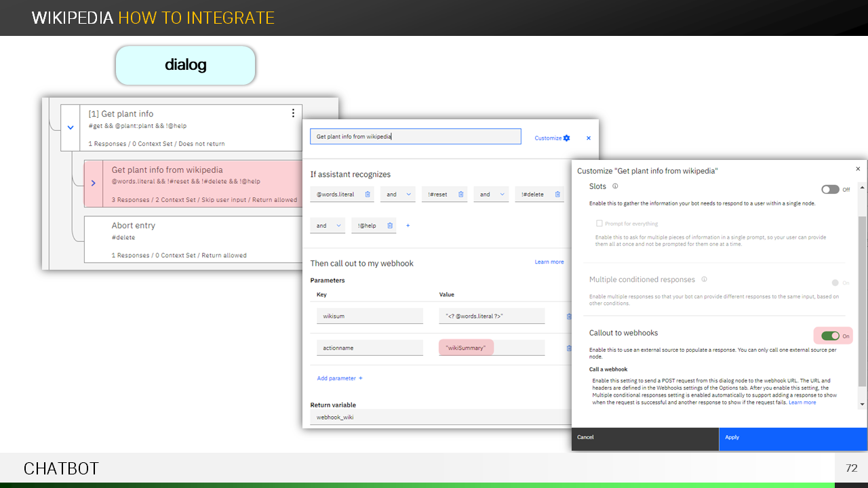Remove the !@help condition with trash icon
This screenshot has height=488, width=868.
coord(389,226)
